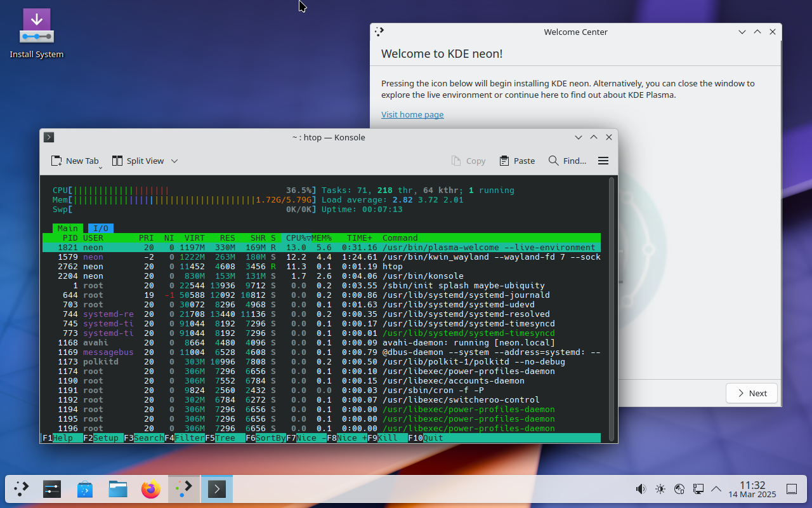The height and width of the screenshot is (508, 812).
Task: Toggle F5 Tree view in htop
Action: click(225, 438)
